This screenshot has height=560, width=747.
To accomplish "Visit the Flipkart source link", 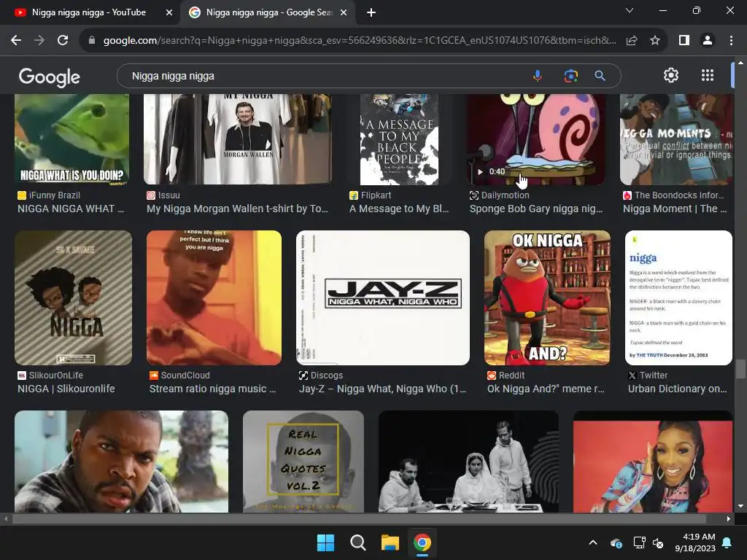I will point(370,195).
